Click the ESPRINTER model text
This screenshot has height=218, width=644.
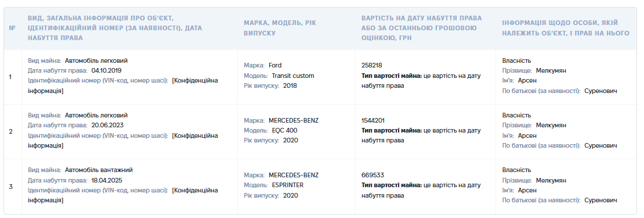(x=288, y=185)
